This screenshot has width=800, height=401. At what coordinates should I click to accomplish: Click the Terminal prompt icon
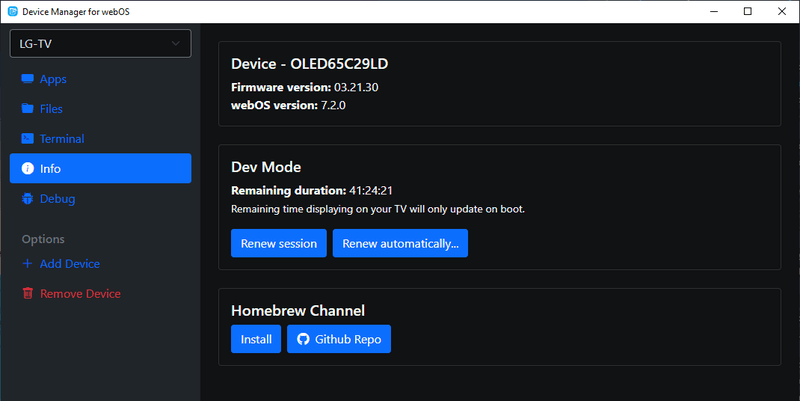point(28,138)
